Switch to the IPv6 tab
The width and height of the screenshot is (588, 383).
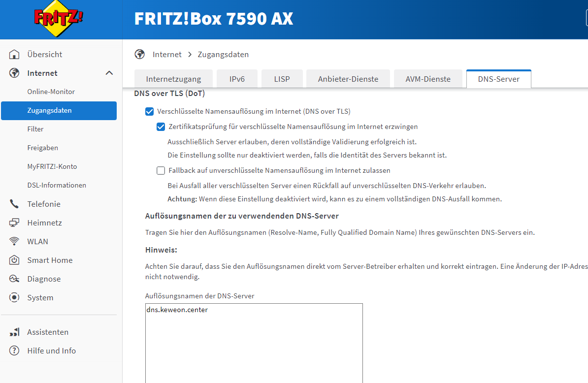pos(237,79)
